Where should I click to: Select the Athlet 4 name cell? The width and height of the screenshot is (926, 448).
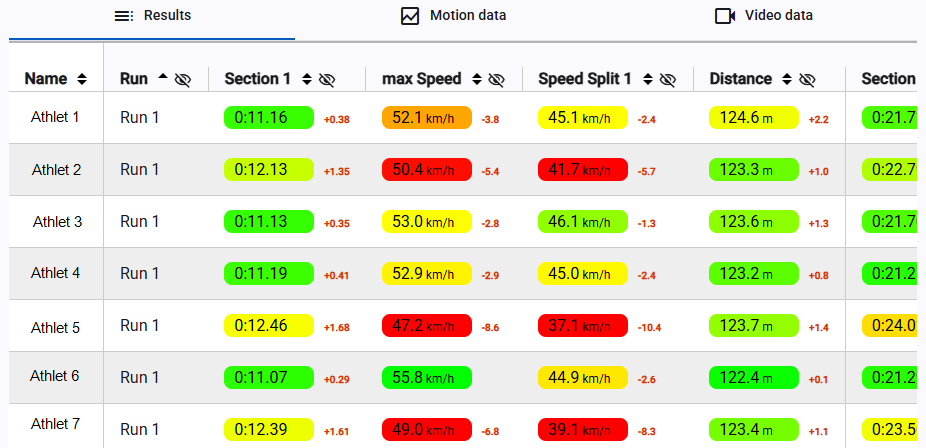click(56, 273)
